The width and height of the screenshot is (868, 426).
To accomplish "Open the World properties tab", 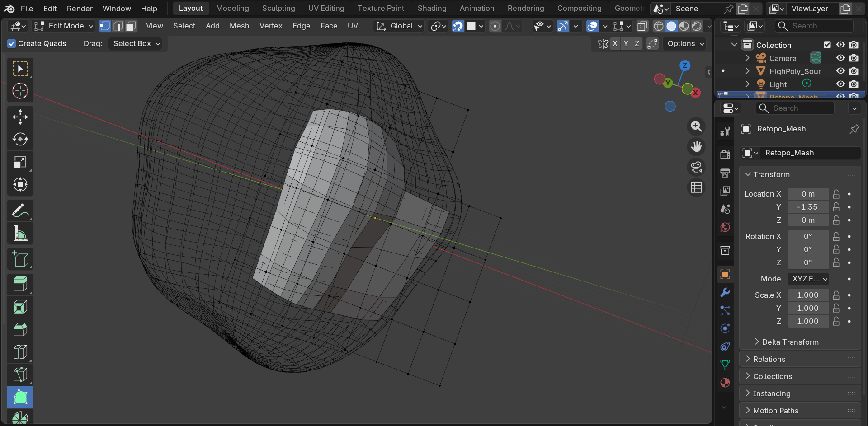I will pyautogui.click(x=725, y=227).
